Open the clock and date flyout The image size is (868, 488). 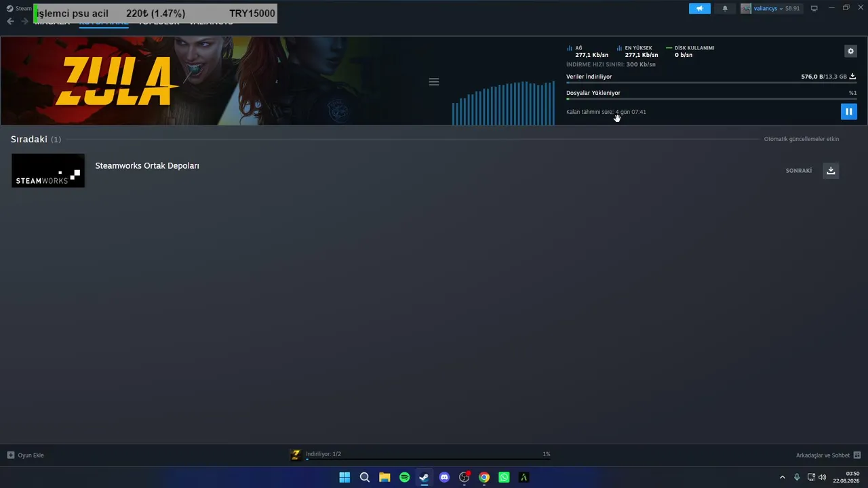pos(848,477)
